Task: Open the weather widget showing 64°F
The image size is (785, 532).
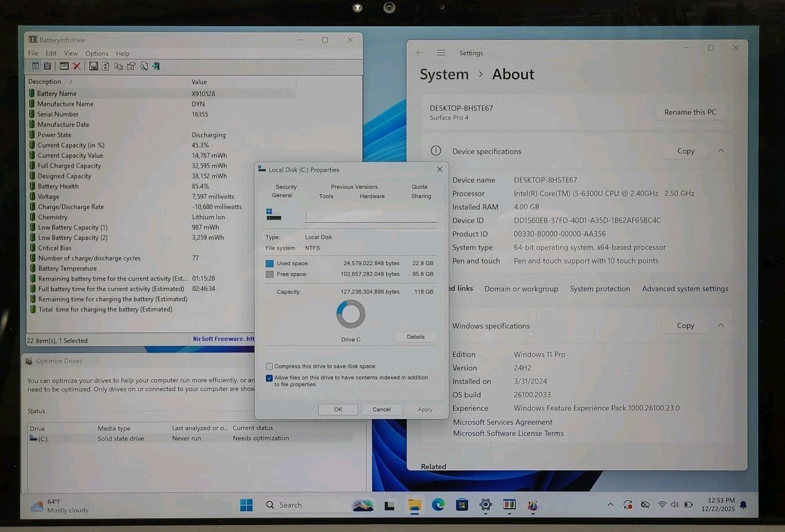Action: pyautogui.click(x=59, y=506)
